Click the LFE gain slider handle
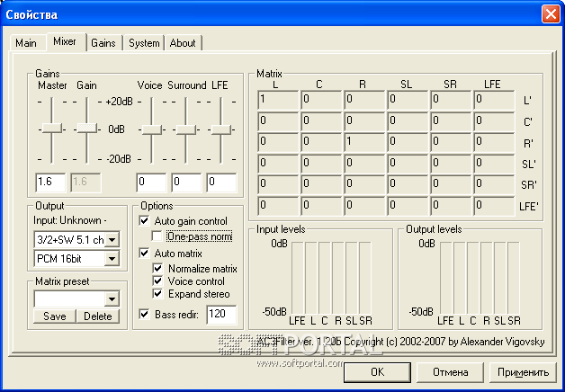 pos(221,129)
